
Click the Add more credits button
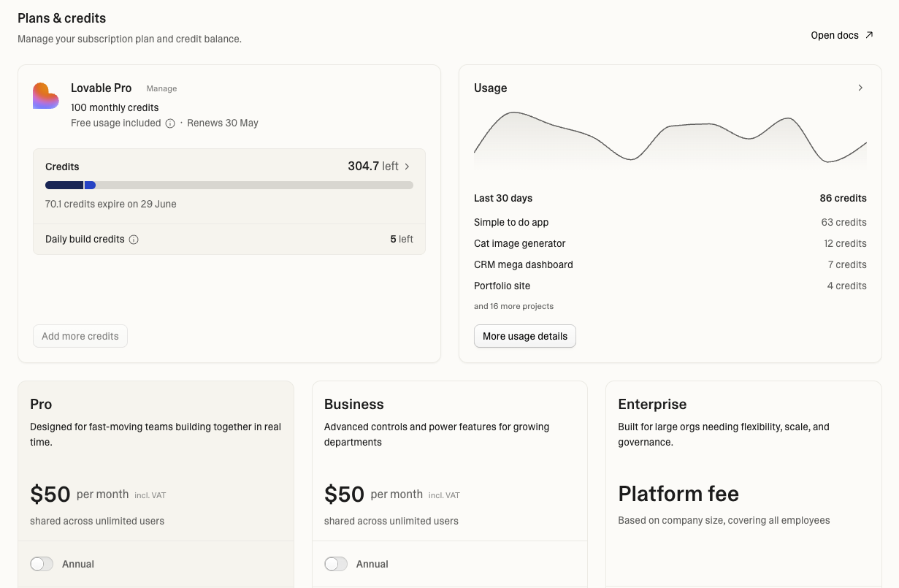(x=80, y=336)
